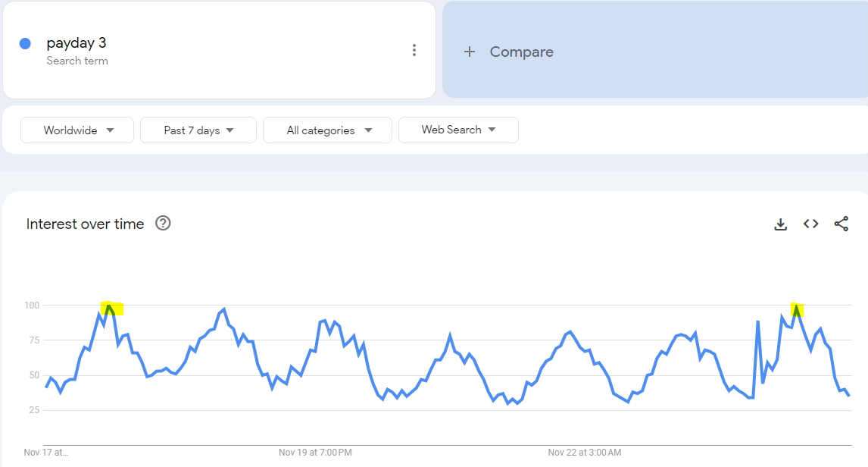Edit the payday 3 search term

[x=76, y=42]
